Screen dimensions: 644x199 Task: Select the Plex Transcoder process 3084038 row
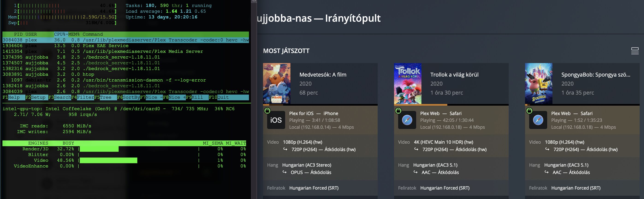[125, 40]
